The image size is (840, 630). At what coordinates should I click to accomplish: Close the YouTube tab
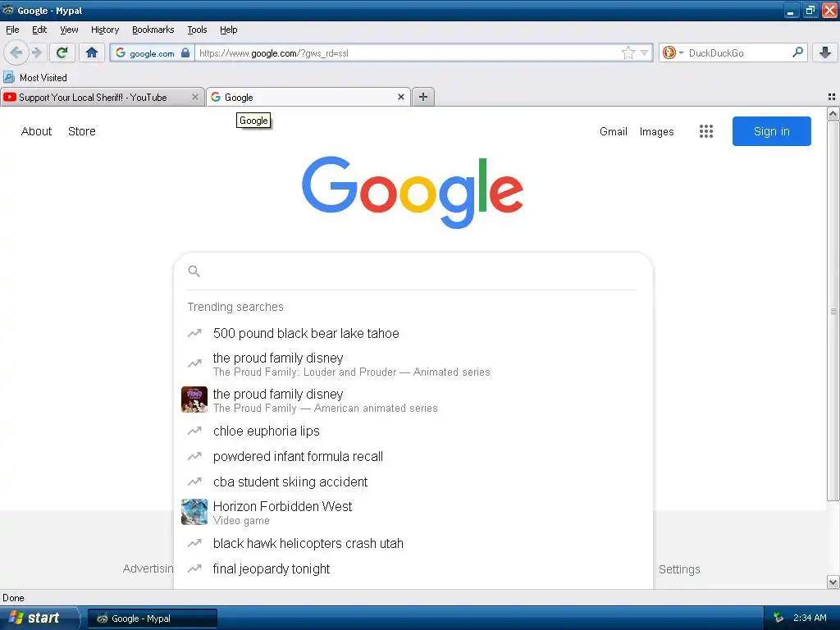pyautogui.click(x=195, y=97)
